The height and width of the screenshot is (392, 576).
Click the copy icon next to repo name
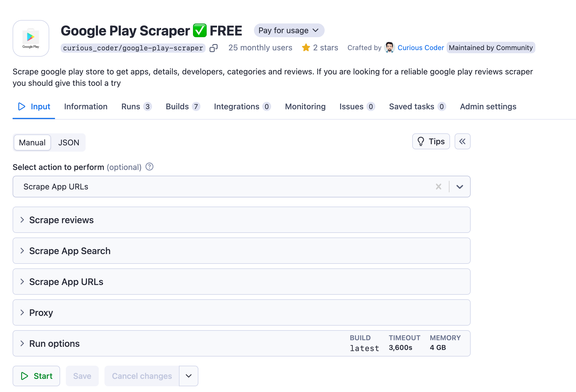coord(214,48)
